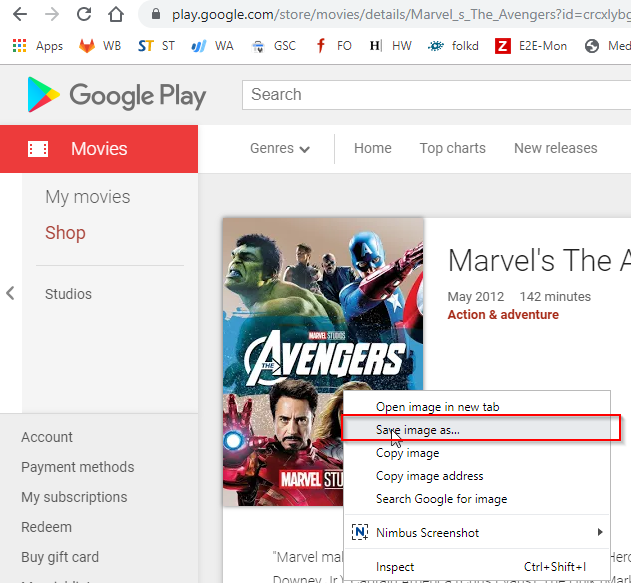Click Buy gift card link
The width and height of the screenshot is (631, 583).
coord(60,557)
